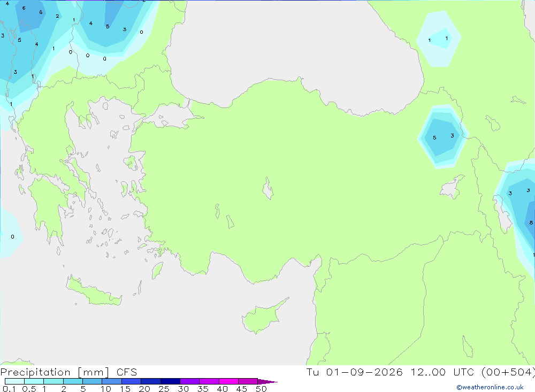Pick the 45–50 mm legend swatch

click(x=248, y=381)
